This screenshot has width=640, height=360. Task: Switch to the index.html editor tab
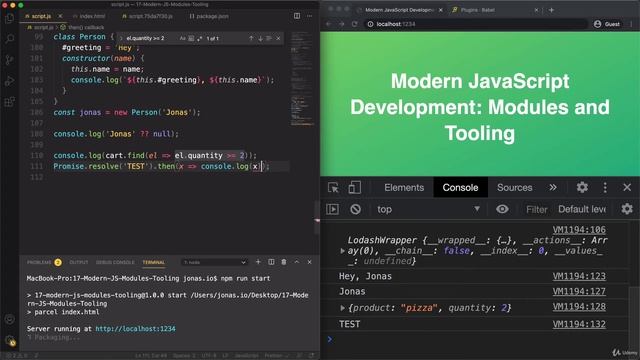(x=89, y=16)
